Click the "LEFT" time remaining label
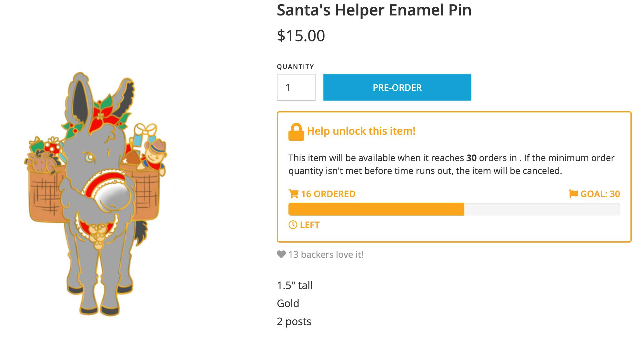Viewport: 644px width, 337px height. click(310, 225)
